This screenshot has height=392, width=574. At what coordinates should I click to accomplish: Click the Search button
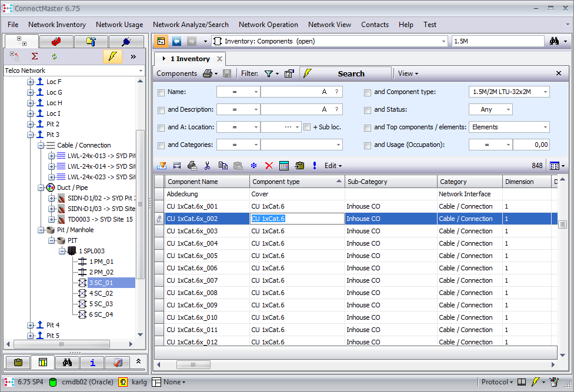(345, 73)
